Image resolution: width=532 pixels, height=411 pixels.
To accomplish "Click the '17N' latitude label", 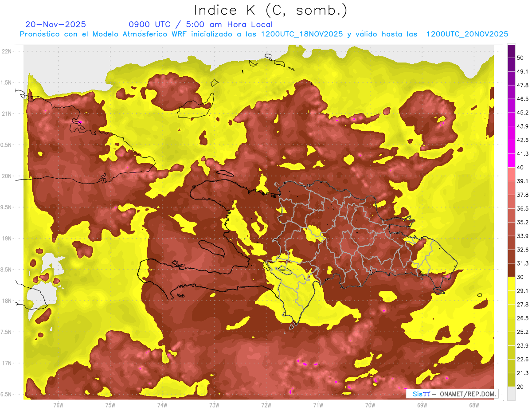I will [x=8, y=363].
